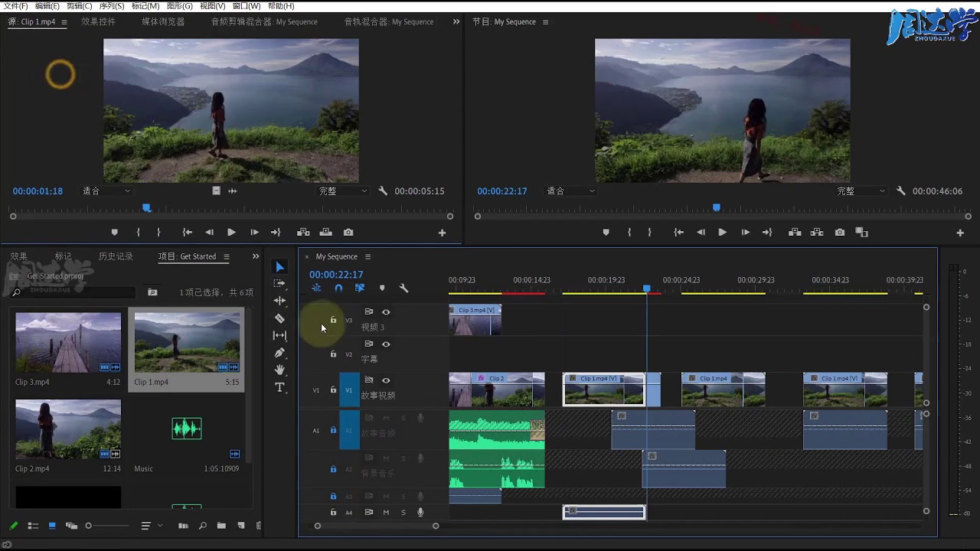Toggle linked selection in timeline
The image size is (980, 551).
pyautogui.click(x=360, y=289)
